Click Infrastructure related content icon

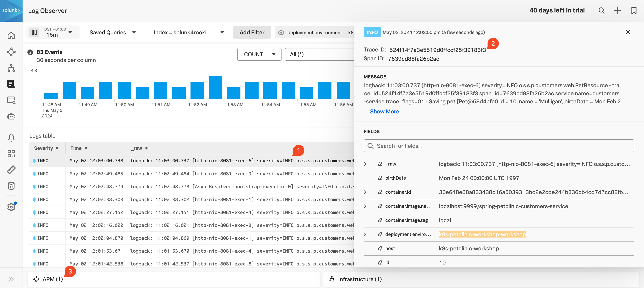pos(332,279)
